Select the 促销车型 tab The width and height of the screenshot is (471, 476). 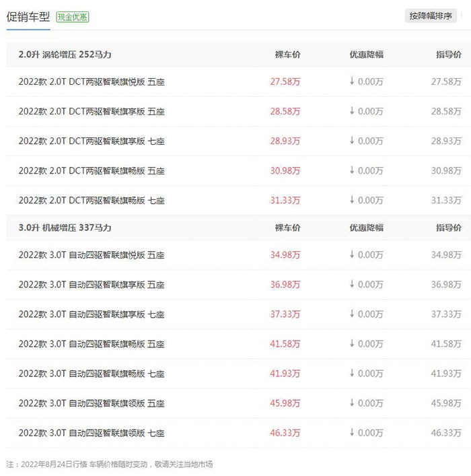click(28, 17)
